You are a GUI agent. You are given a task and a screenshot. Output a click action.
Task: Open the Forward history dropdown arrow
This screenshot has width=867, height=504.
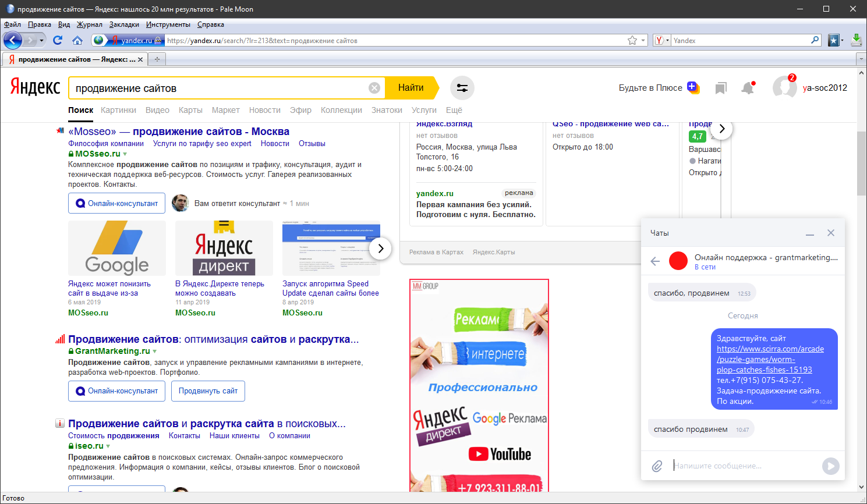tap(41, 40)
